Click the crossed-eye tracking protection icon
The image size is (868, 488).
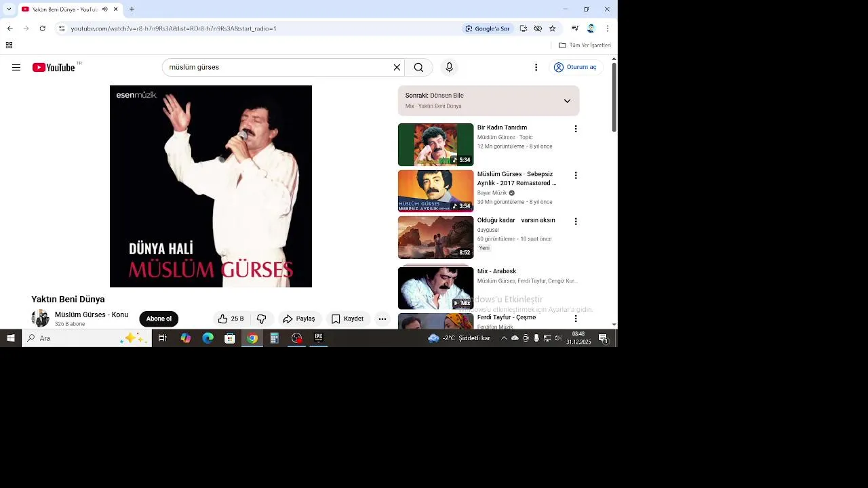(x=538, y=28)
